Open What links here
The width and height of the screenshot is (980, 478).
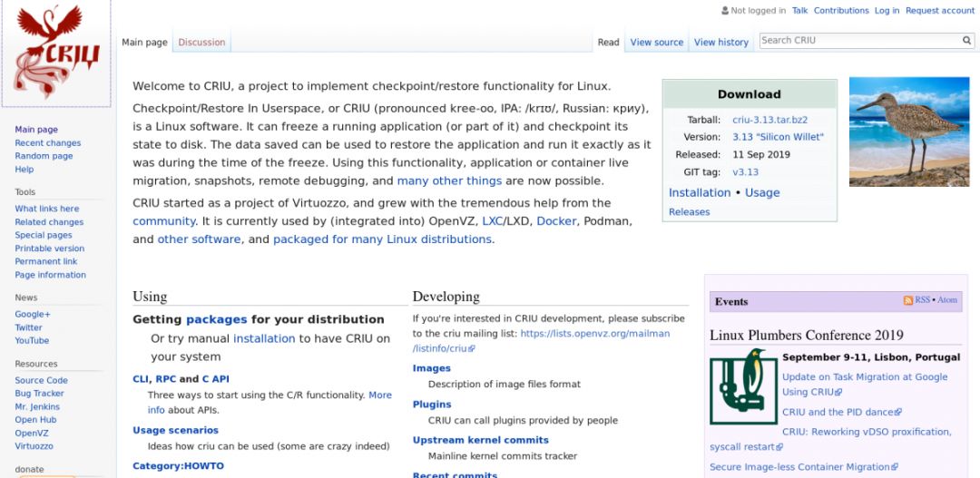coord(47,209)
